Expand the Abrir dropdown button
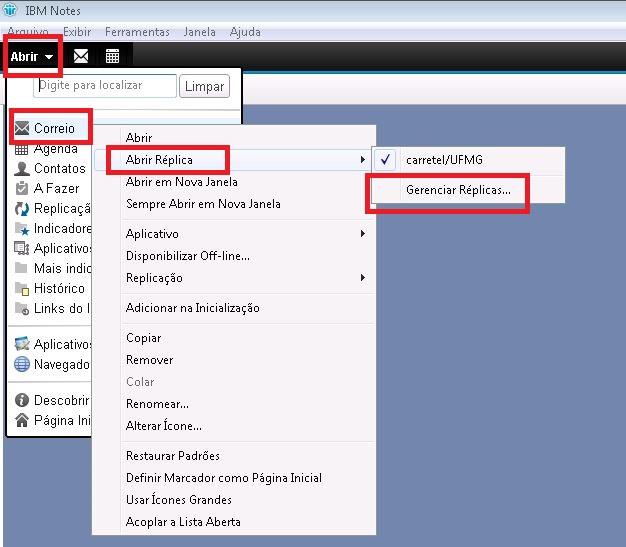The image size is (626, 547). coord(32,56)
